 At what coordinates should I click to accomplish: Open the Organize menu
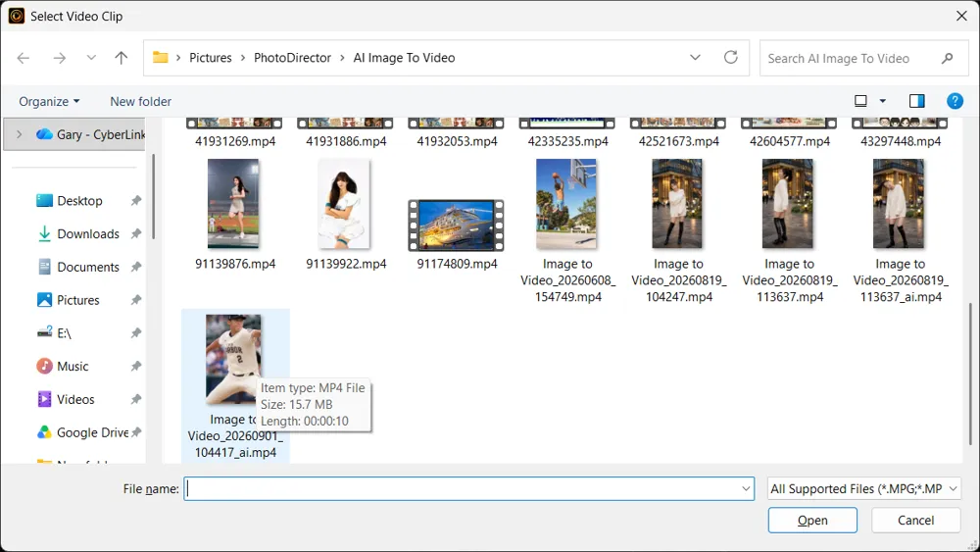pyautogui.click(x=49, y=101)
